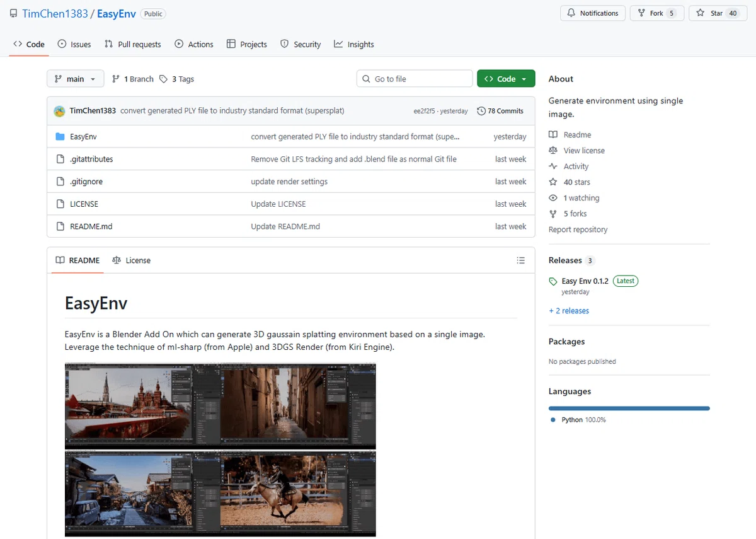Open the Code tab
This screenshot has width=756, height=539.
pos(29,44)
